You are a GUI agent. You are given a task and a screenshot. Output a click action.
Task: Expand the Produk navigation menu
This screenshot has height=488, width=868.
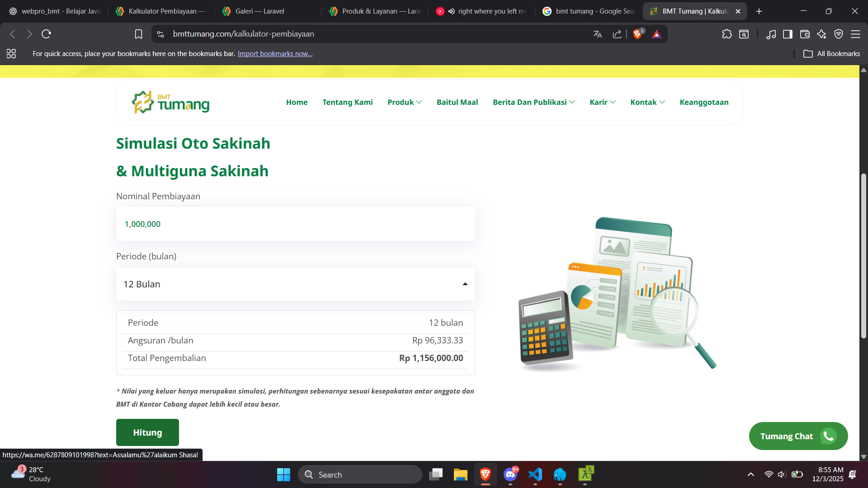(x=405, y=102)
